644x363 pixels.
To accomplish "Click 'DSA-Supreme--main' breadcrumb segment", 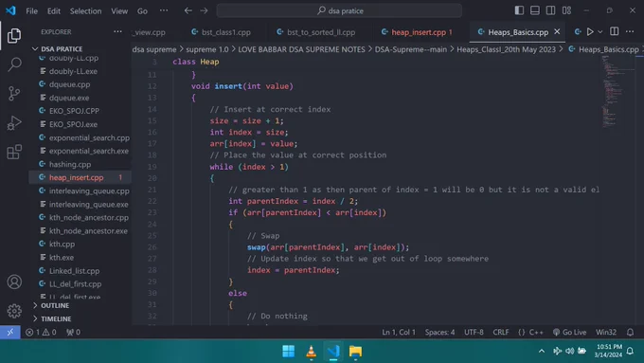I will pyautogui.click(x=410, y=49).
